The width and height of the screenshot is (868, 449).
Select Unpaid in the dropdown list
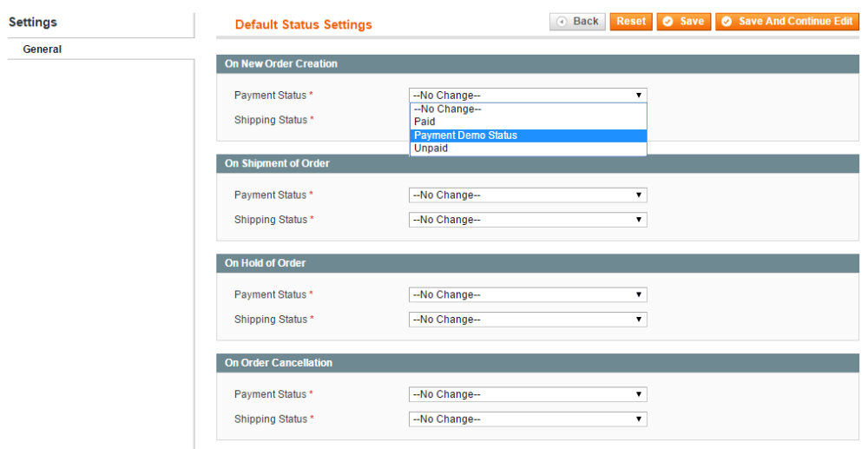click(x=431, y=149)
